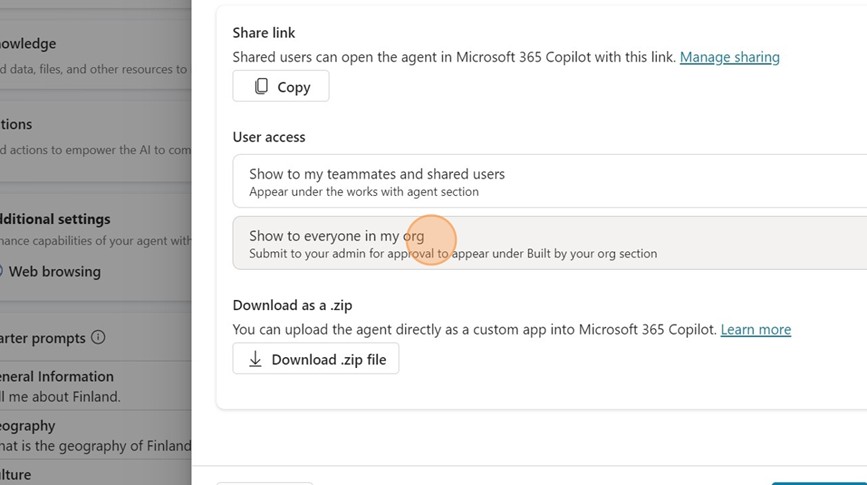Click the Web browsing label text
Image resolution: width=867 pixels, height=485 pixels.
(54, 271)
